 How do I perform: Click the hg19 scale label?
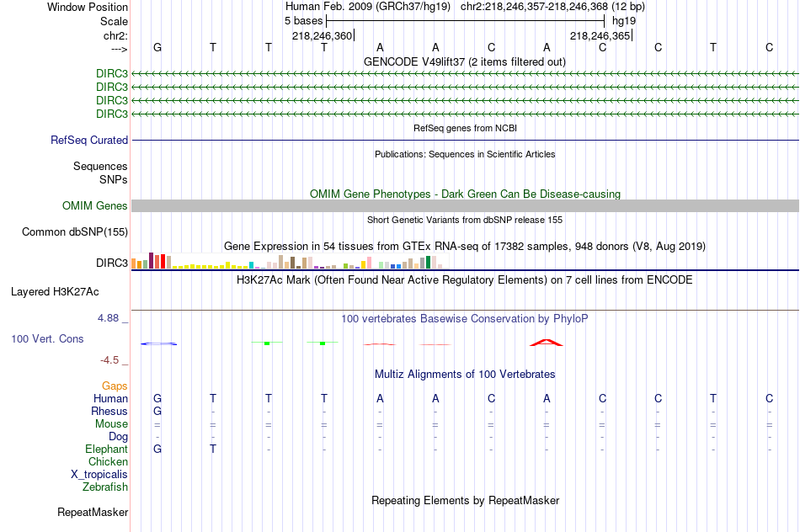[624, 21]
